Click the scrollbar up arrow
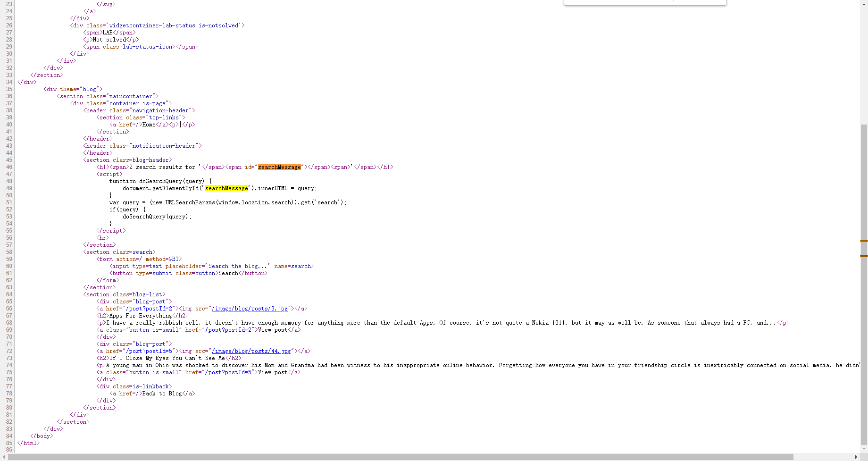The height and width of the screenshot is (461, 868). (864, 3)
